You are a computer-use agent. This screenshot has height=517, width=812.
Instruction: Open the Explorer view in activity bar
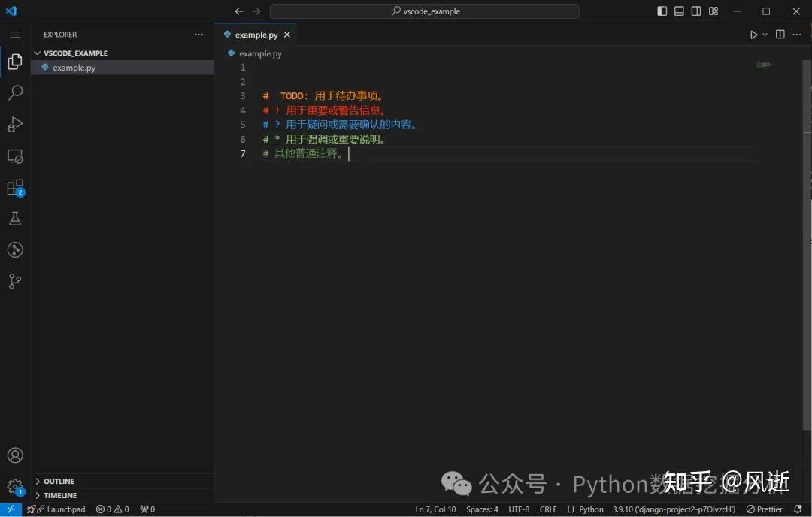[15, 62]
